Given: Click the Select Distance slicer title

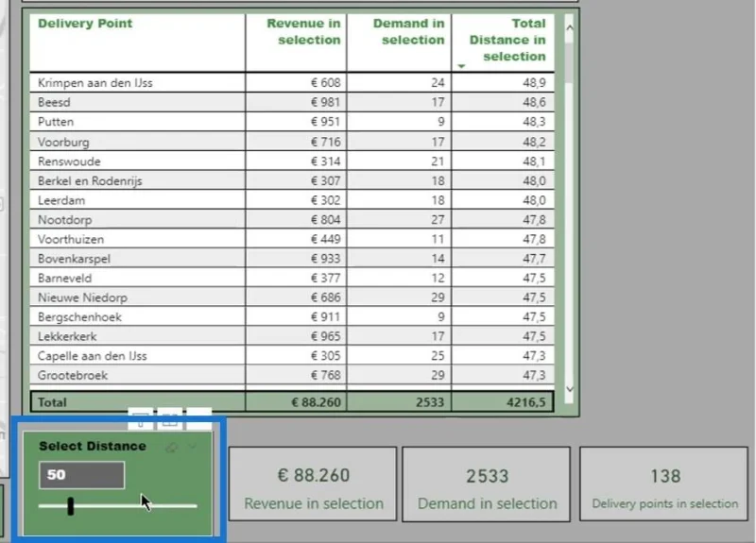Looking at the screenshot, I should (x=93, y=446).
